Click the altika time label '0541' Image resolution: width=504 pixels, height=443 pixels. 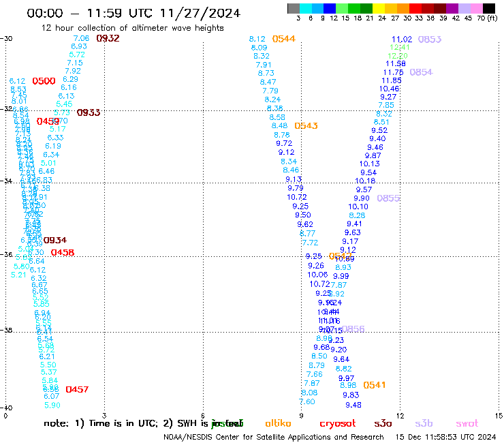374,385
